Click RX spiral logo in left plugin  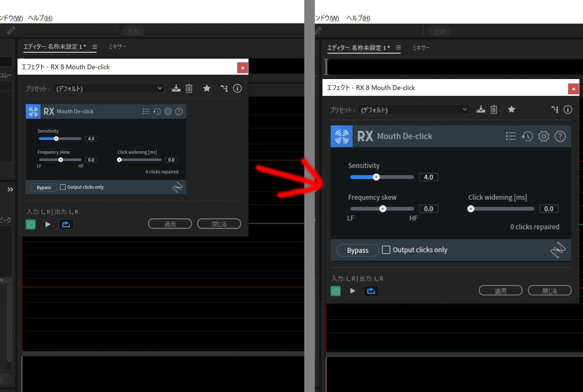coord(33,111)
